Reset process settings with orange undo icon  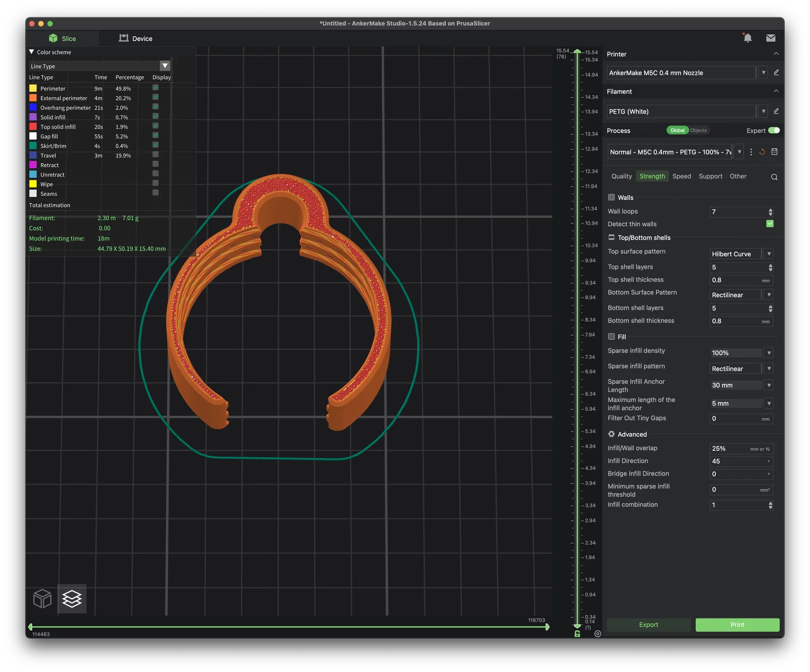tap(762, 152)
